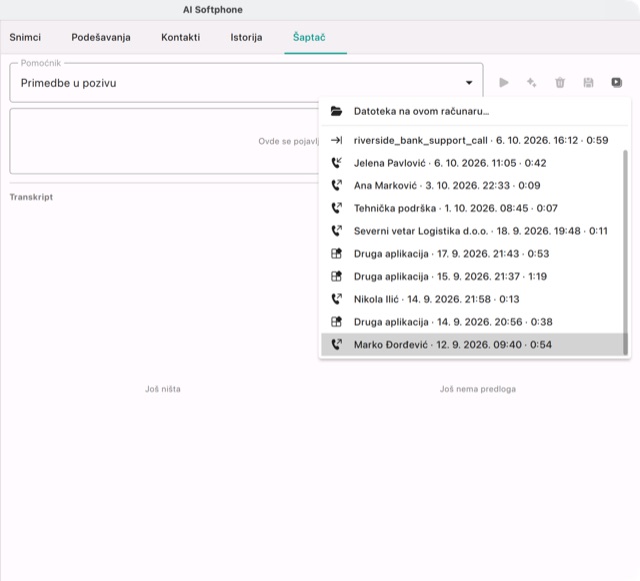Select the Šaptač tab
Image resolution: width=640 pixels, height=581 pixels.
[309, 37]
